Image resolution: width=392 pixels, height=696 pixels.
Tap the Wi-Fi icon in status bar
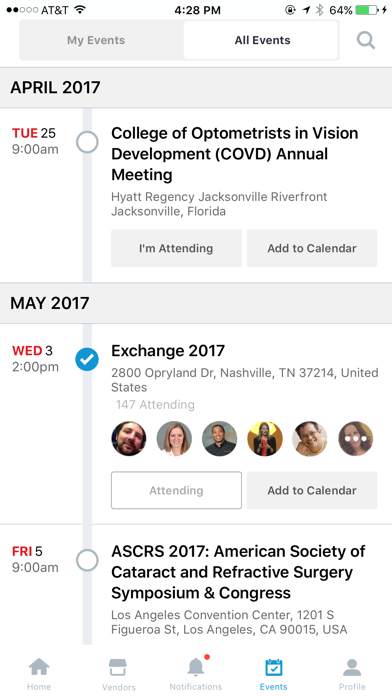coord(80,10)
